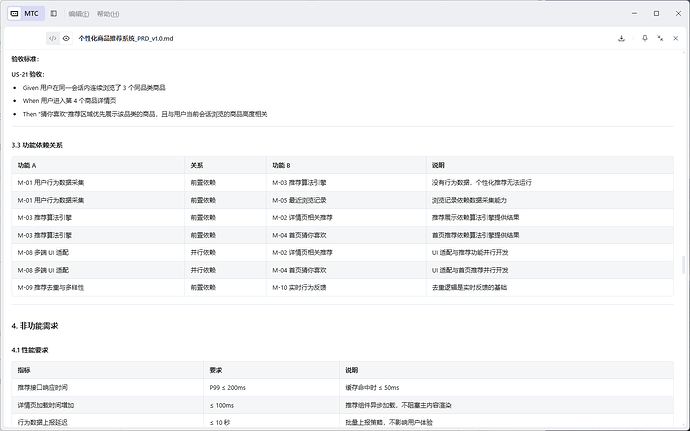Click the file name 个性化商品推荐系统_PRD_v1.0.md
Image resolution: width=690 pixels, height=431 pixels.
coord(126,38)
